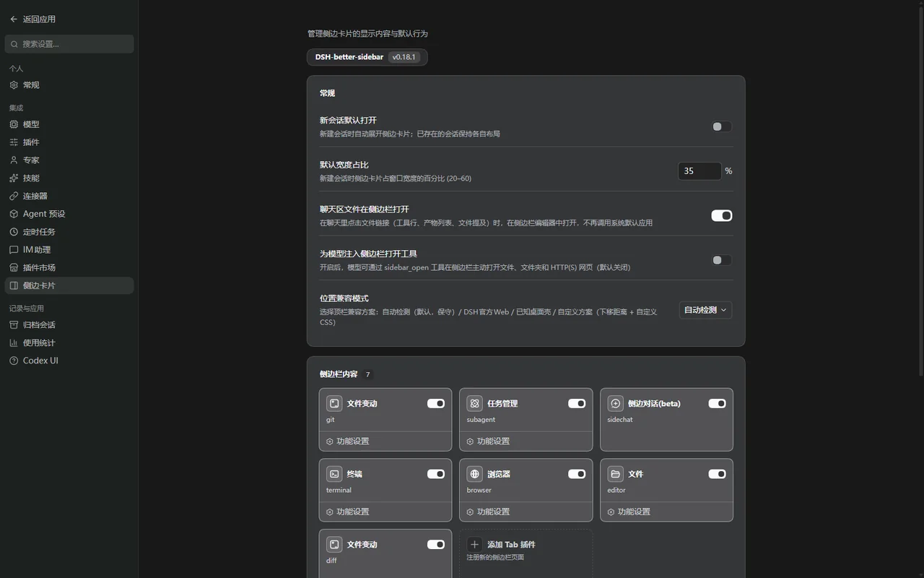Click the 默认宽度占比 input showing 35
The height and width of the screenshot is (578, 924).
click(699, 171)
